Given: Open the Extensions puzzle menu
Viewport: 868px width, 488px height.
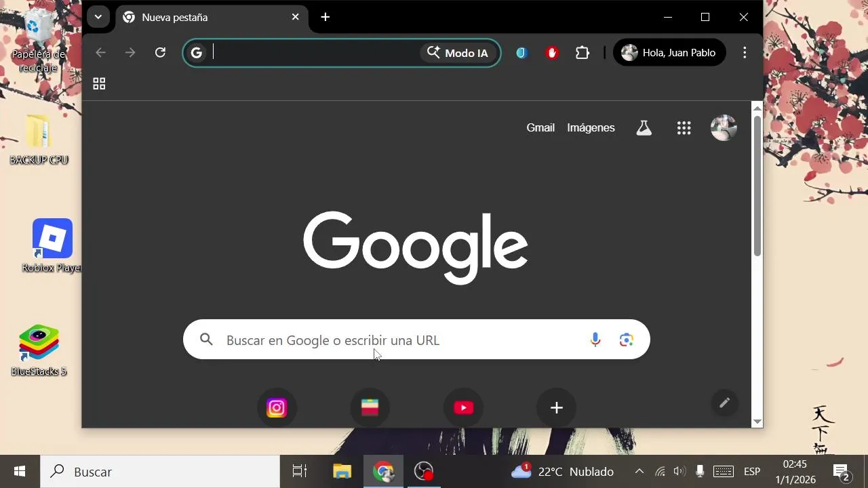Looking at the screenshot, I should click(583, 53).
